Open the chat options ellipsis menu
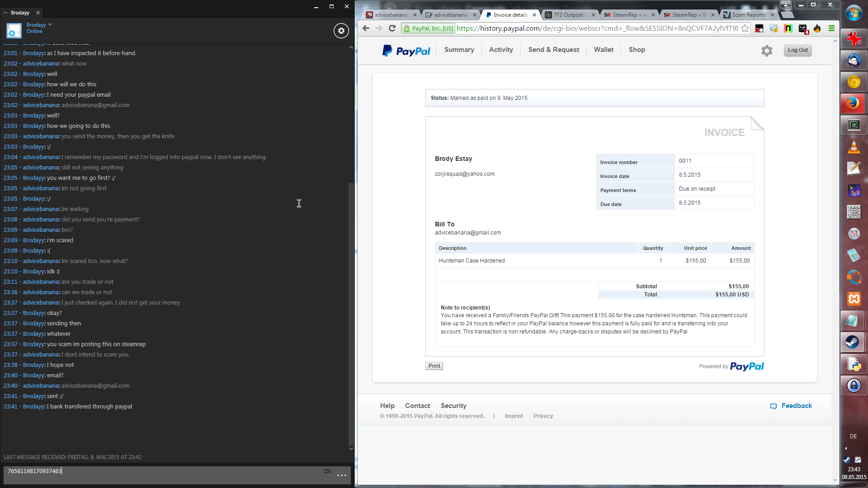 coord(342,475)
